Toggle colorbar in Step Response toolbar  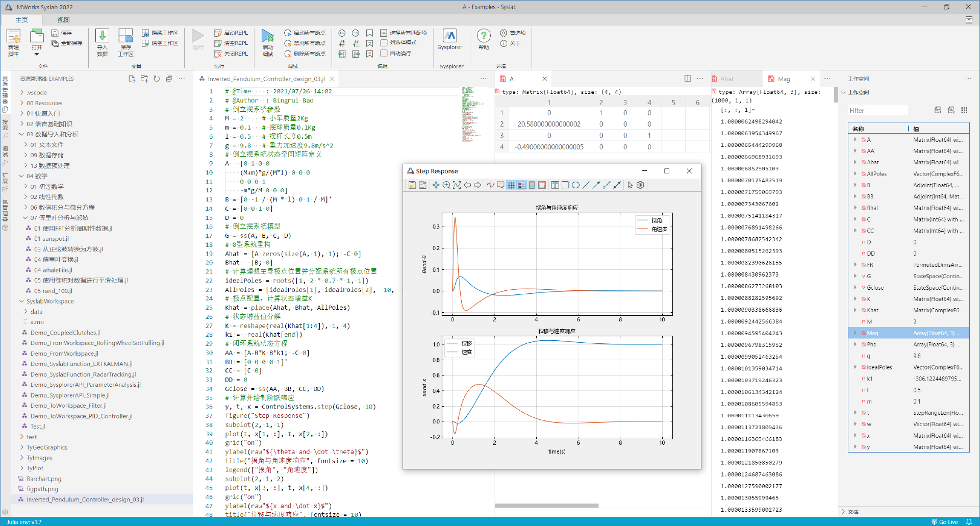[x=532, y=185]
